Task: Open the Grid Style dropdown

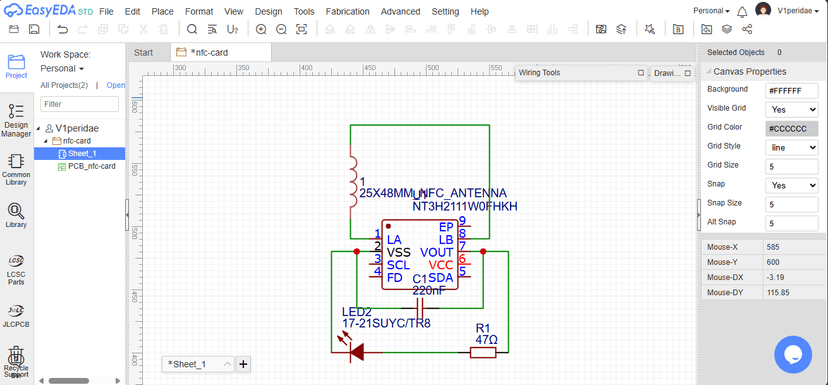Action: point(792,147)
